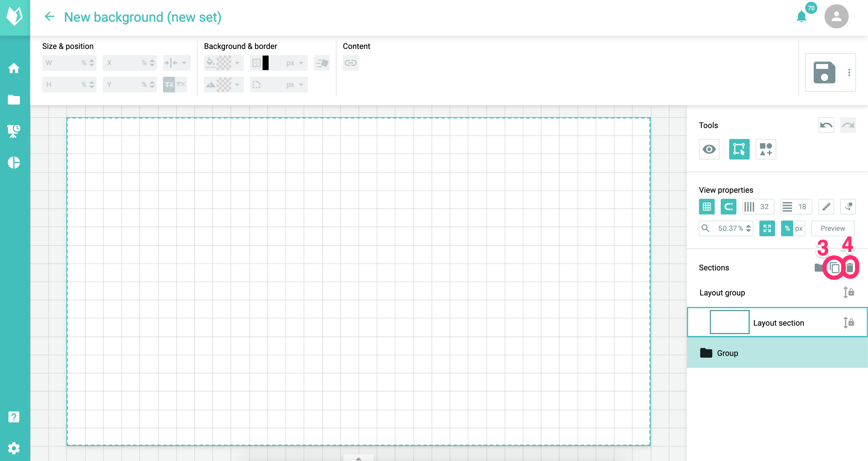
Task: Click the Preview button
Action: point(833,228)
